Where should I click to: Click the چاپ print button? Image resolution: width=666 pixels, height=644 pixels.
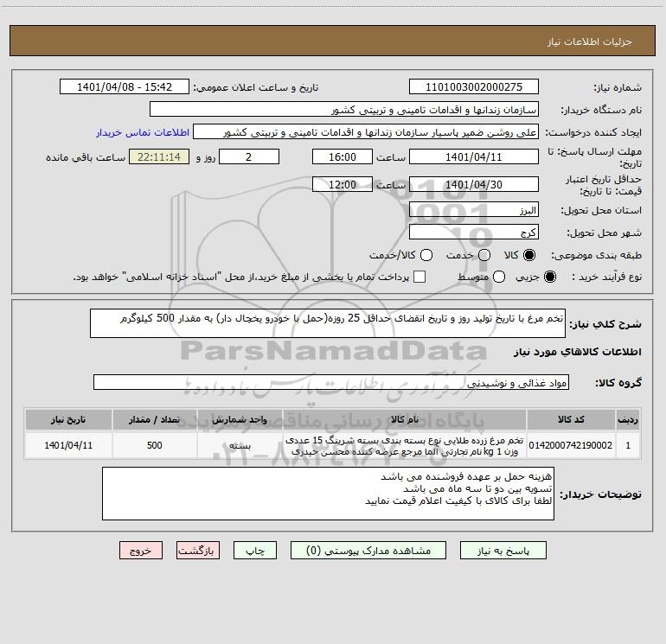pyautogui.click(x=255, y=551)
